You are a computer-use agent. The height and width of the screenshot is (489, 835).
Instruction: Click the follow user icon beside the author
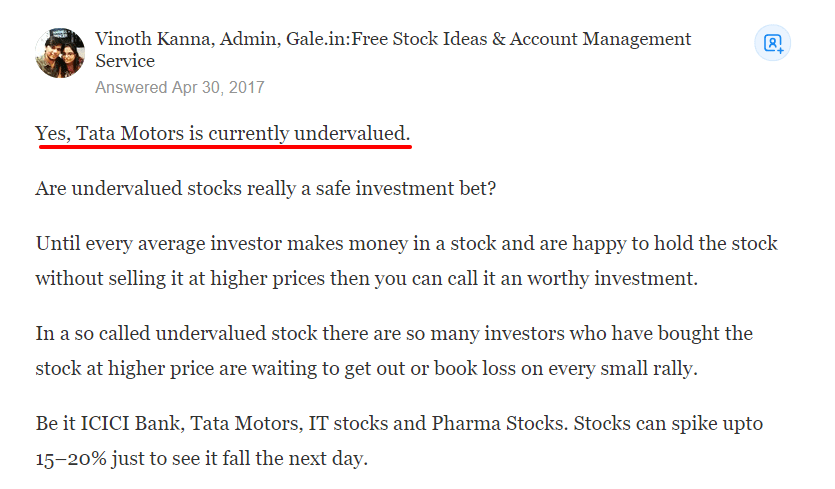coord(772,43)
